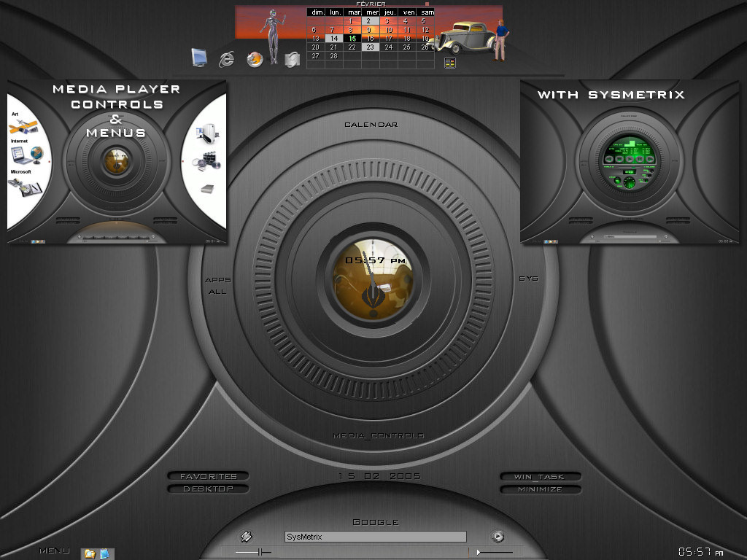
Task: Open the small equalizer bars icon
Action: click(450, 63)
